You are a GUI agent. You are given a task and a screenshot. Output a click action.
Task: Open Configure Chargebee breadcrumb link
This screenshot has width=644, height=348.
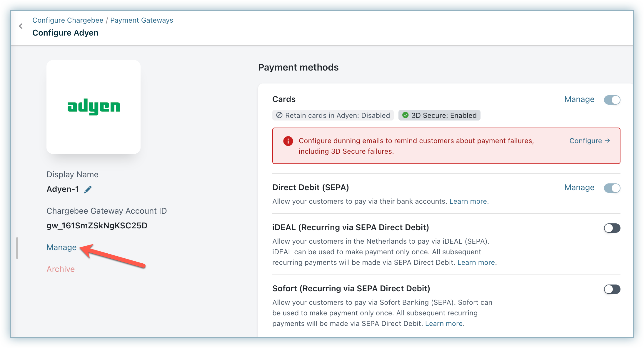tap(68, 20)
